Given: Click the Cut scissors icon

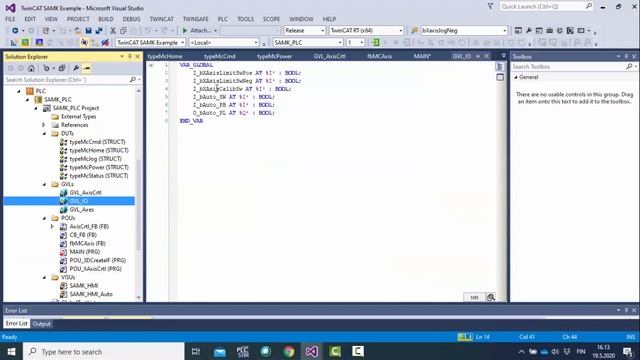Looking at the screenshot, I should click(113, 31).
